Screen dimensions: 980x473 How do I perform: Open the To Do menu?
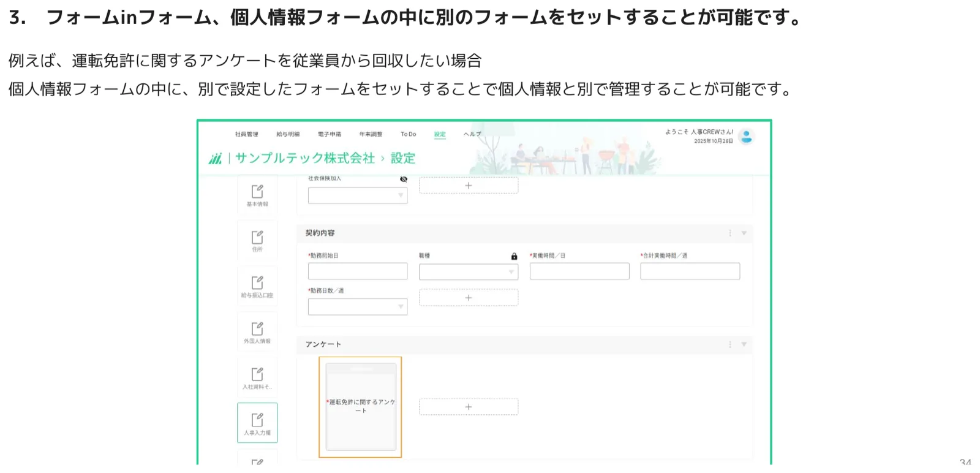409,134
